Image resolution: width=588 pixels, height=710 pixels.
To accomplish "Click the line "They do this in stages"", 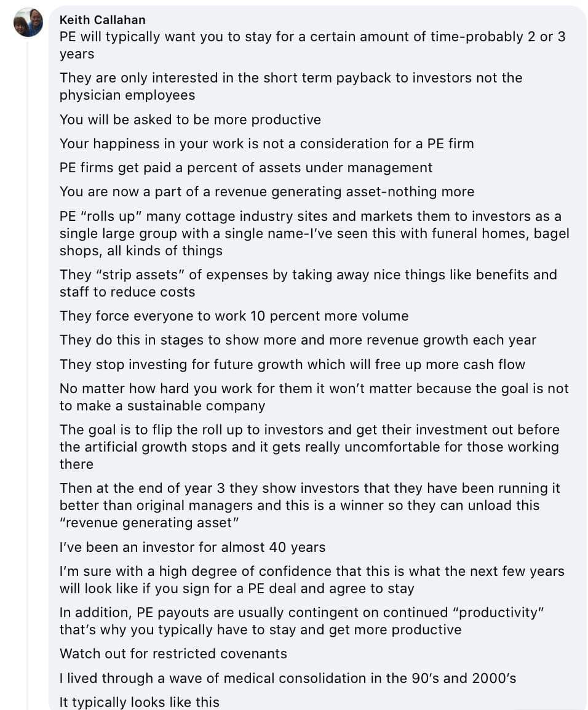I will pos(298,340).
